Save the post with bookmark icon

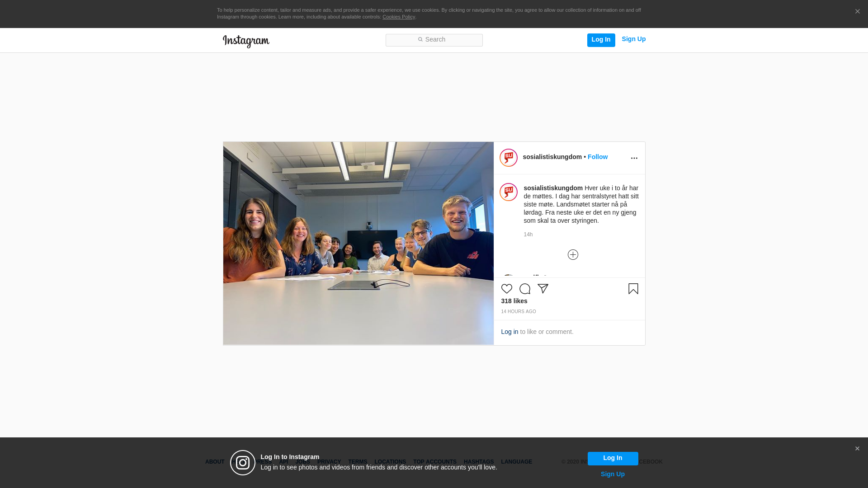[633, 289]
